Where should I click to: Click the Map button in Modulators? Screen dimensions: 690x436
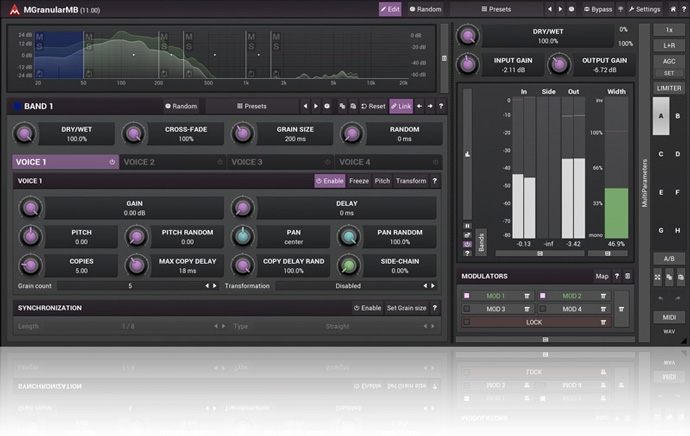pyautogui.click(x=601, y=276)
